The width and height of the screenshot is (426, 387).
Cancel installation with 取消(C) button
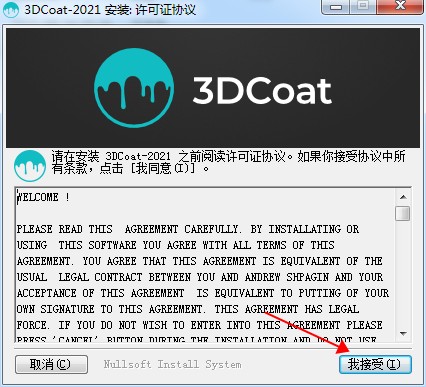[x=51, y=364]
